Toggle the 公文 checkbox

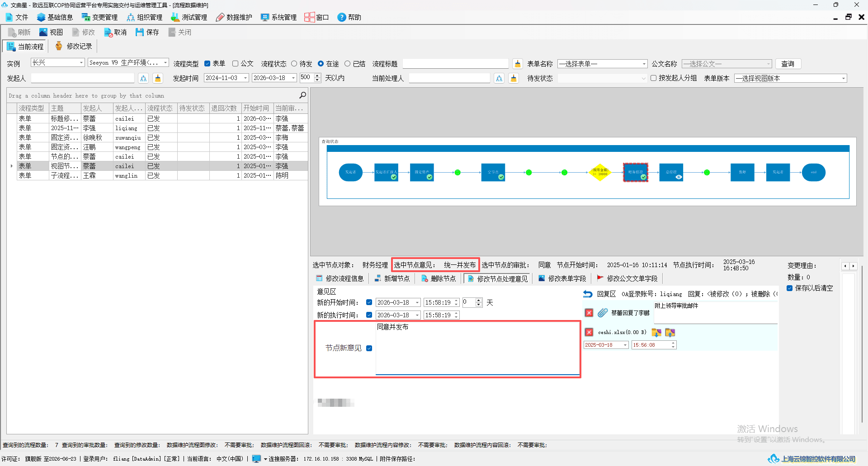click(235, 64)
